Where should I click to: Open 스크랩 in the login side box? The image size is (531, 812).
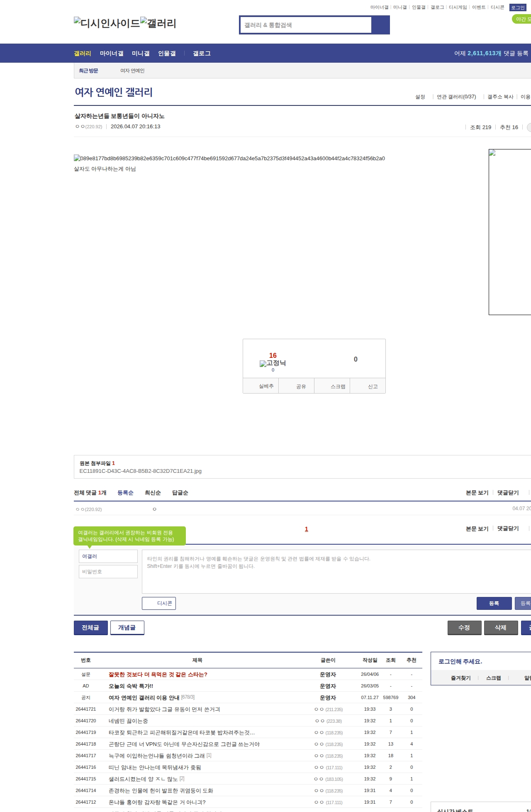pos(493,678)
